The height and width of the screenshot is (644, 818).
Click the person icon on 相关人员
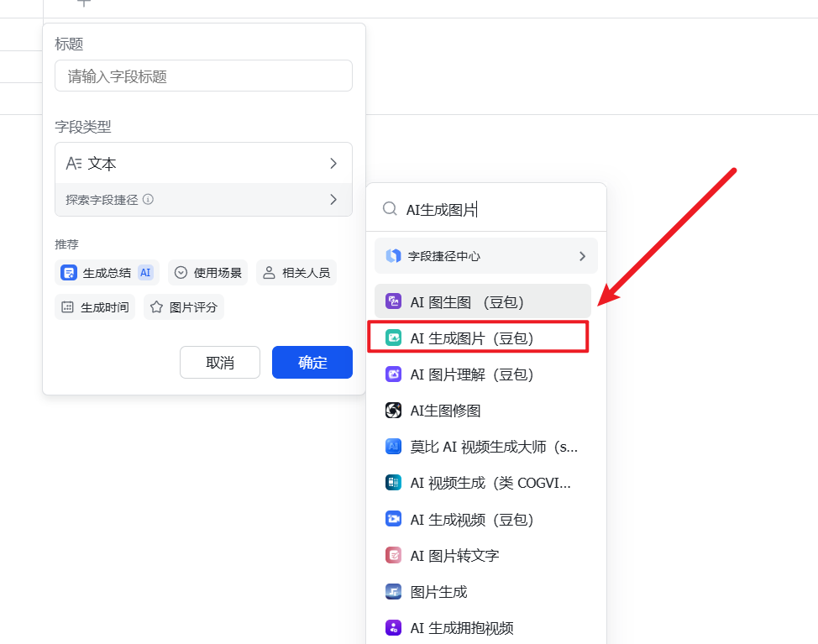click(269, 273)
